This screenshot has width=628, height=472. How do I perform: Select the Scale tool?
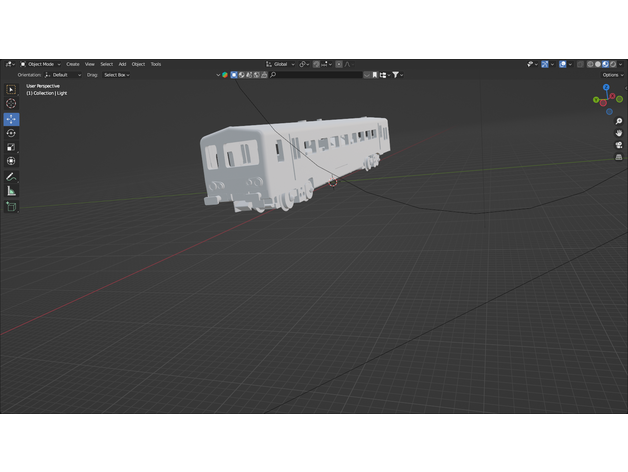pyautogui.click(x=11, y=147)
